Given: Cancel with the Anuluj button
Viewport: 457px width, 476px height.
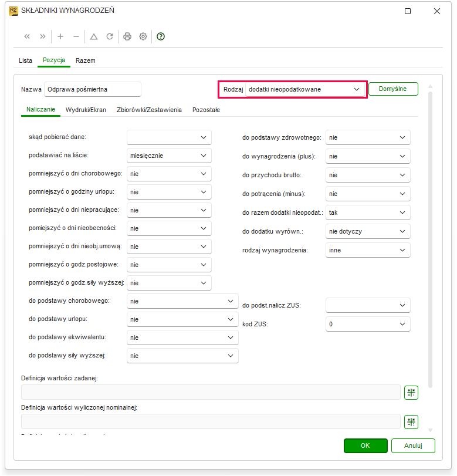Looking at the screenshot, I should pyautogui.click(x=413, y=445).
